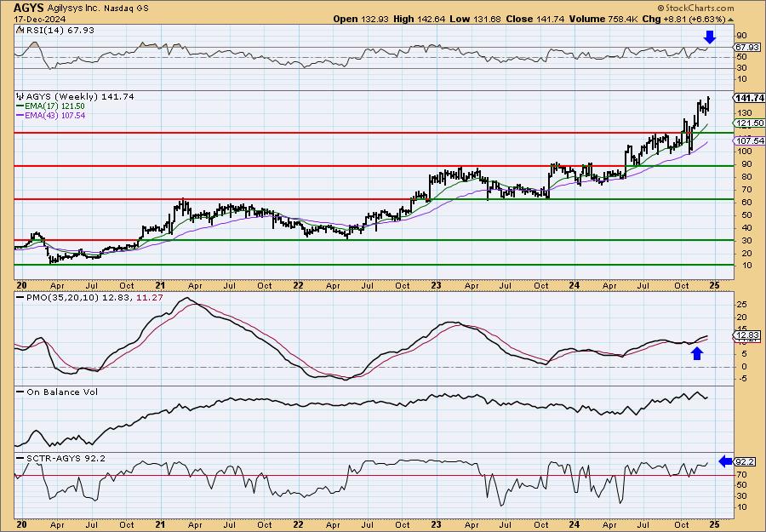The width and height of the screenshot is (766, 532).
Task: Click the 141.74 price tag on the price scale
Action: point(749,98)
